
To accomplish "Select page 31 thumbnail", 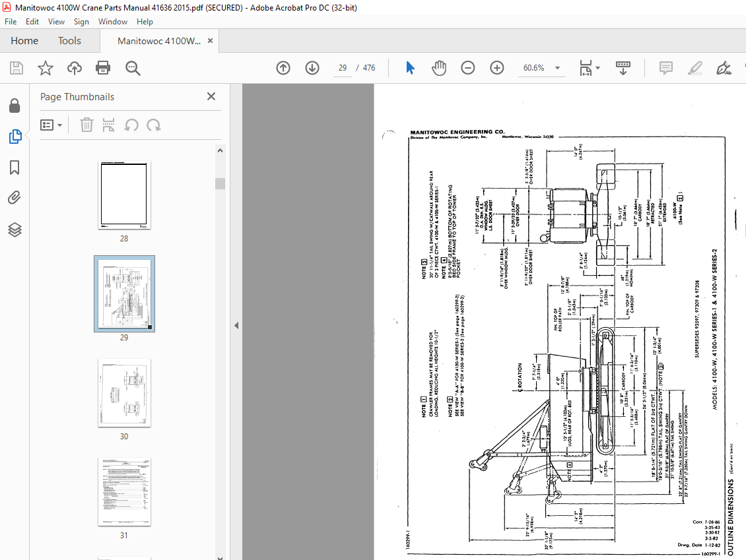I will [x=124, y=491].
